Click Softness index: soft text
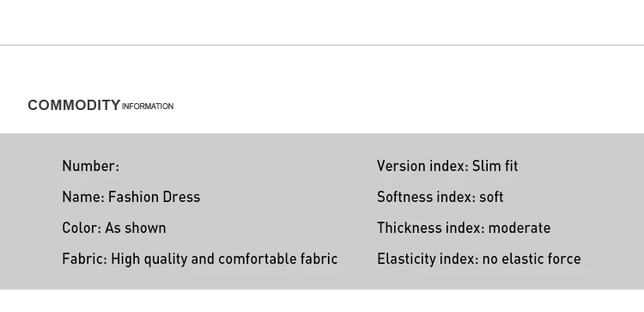This screenshot has width=644, height=312. tap(440, 197)
